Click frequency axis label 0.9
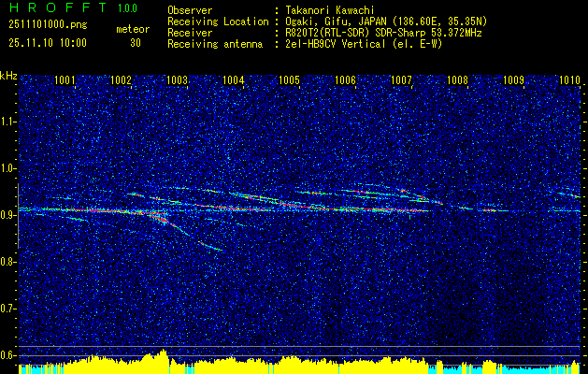Viewport: 588px width, 374px height. tap(8, 215)
